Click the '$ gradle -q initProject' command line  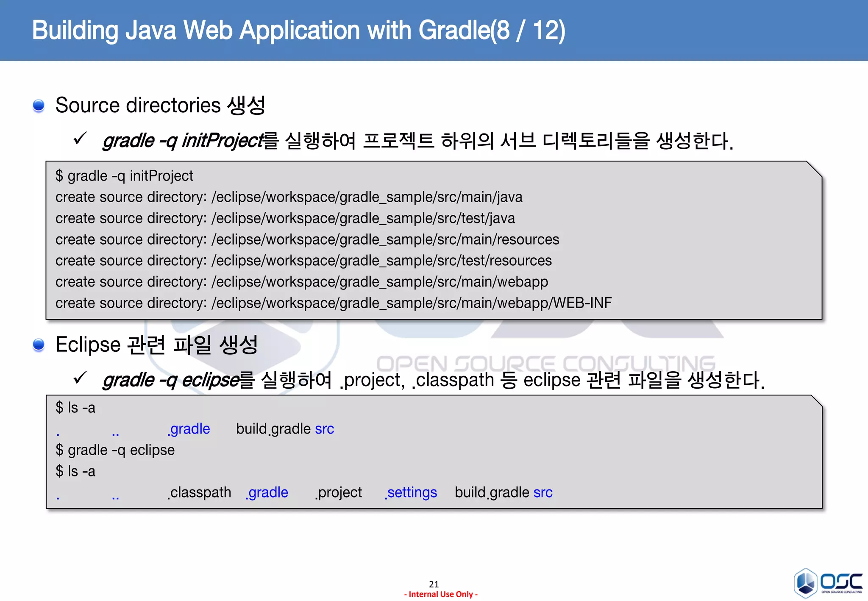124,176
